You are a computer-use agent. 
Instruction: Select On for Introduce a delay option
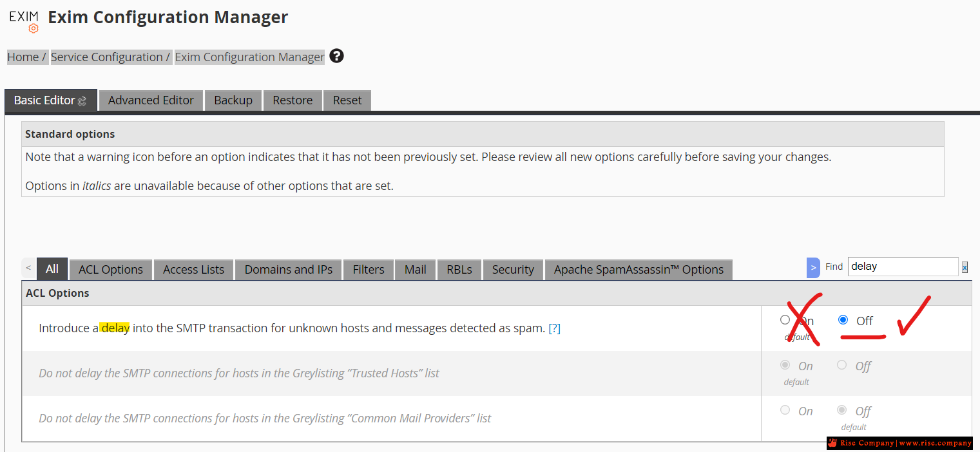[785, 320]
